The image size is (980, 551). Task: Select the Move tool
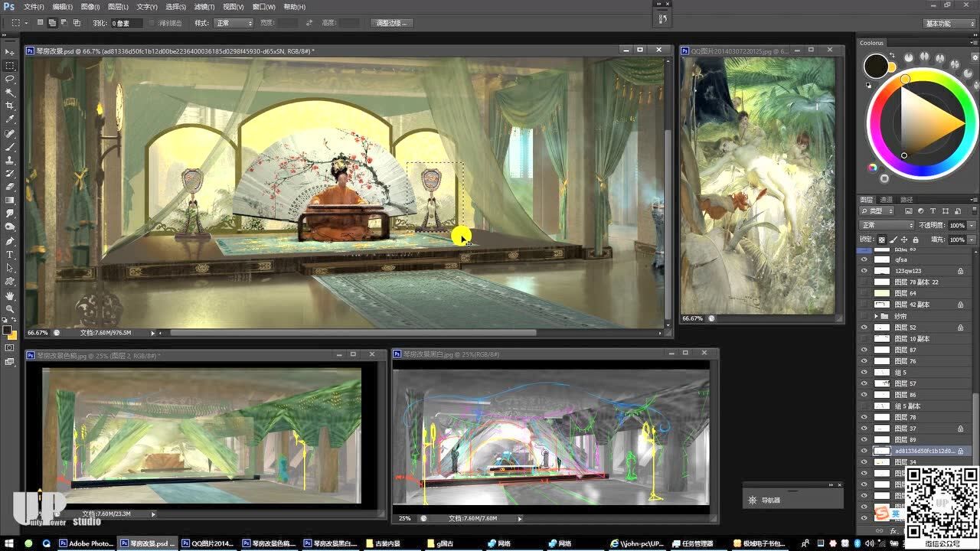10,52
